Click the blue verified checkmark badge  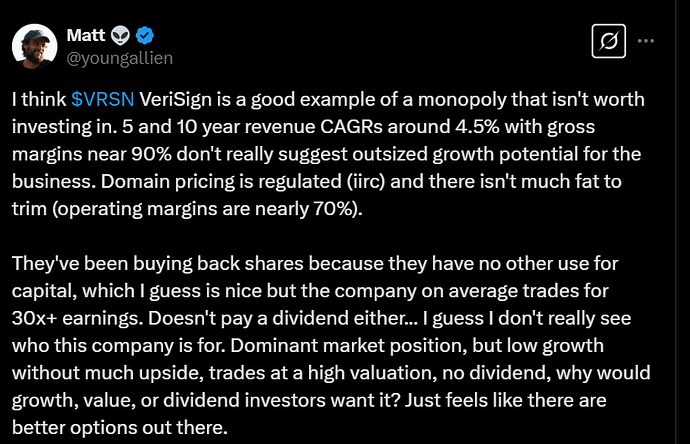(x=145, y=34)
